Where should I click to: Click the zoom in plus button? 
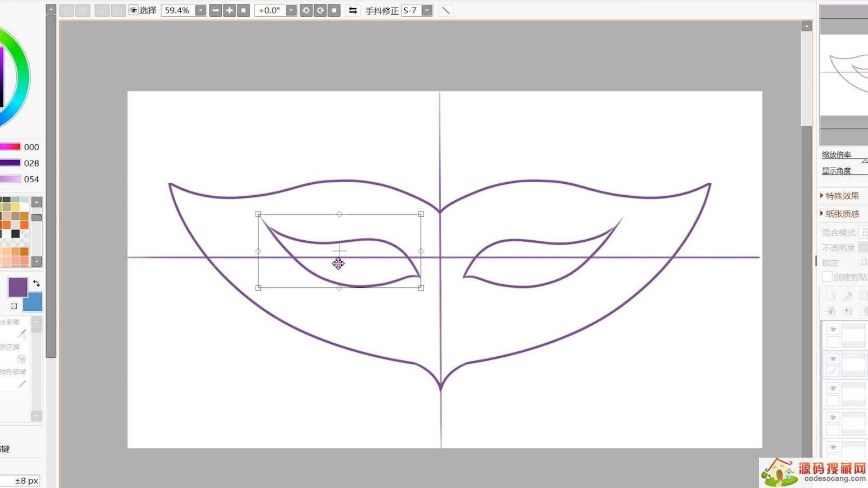pos(229,10)
